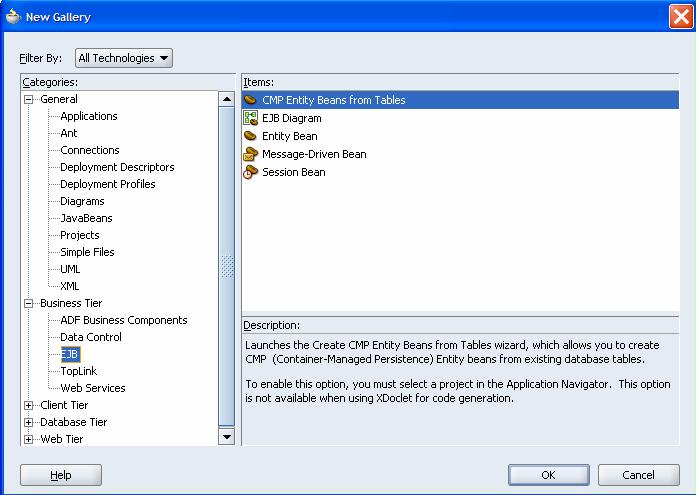Image resolution: width=696 pixels, height=495 pixels.
Task: Click the Message-Driven Bean icon
Action: pyautogui.click(x=250, y=154)
